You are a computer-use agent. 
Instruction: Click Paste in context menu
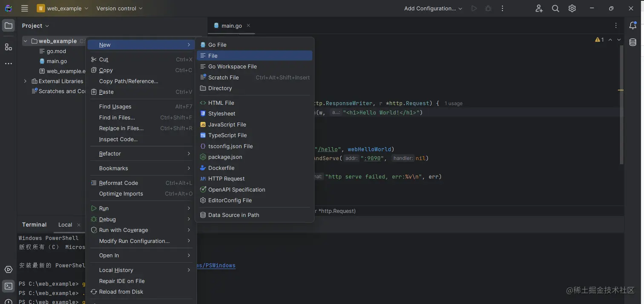pos(141,92)
